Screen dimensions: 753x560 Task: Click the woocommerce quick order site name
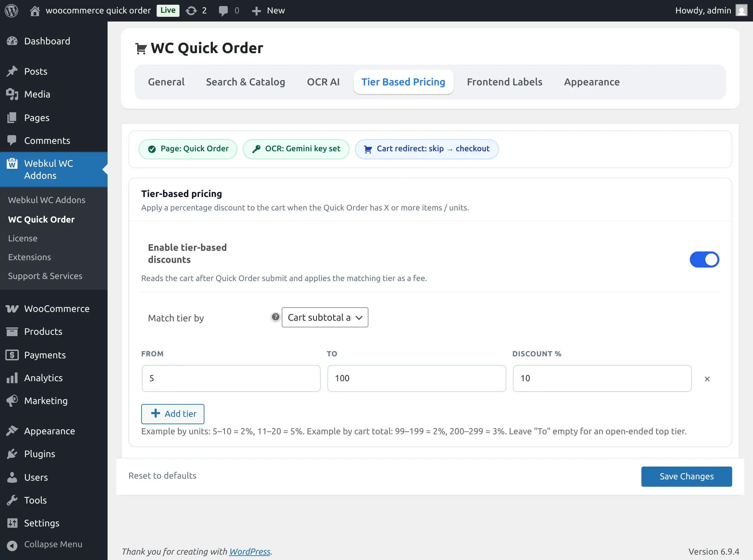coord(98,10)
